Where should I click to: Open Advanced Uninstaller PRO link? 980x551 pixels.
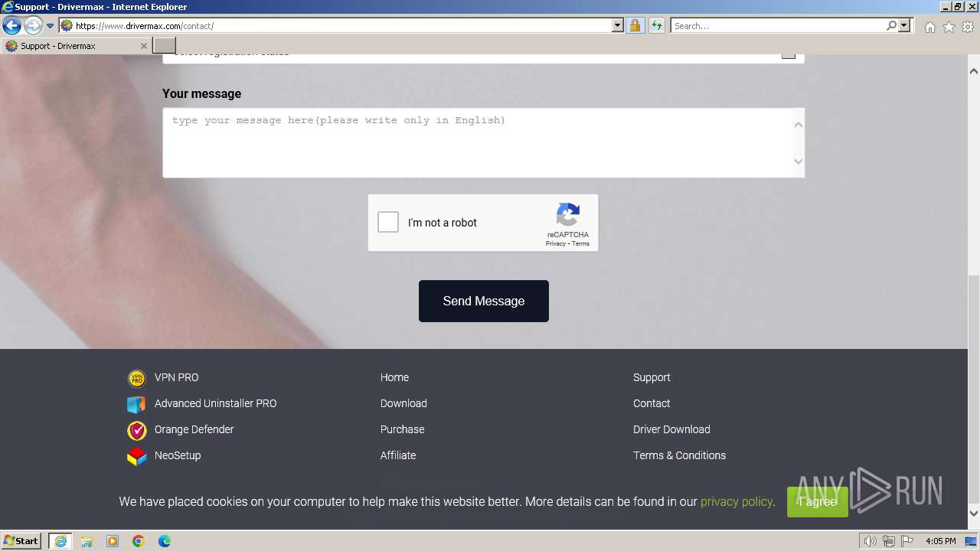(215, 403)
